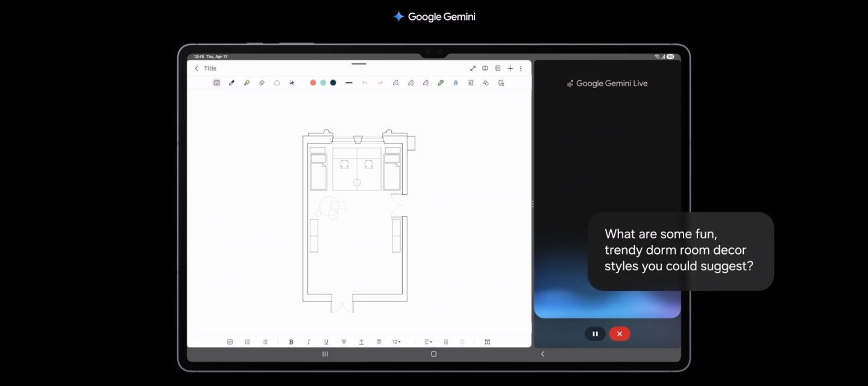Open the shapes tool icon

pos(486,83)
